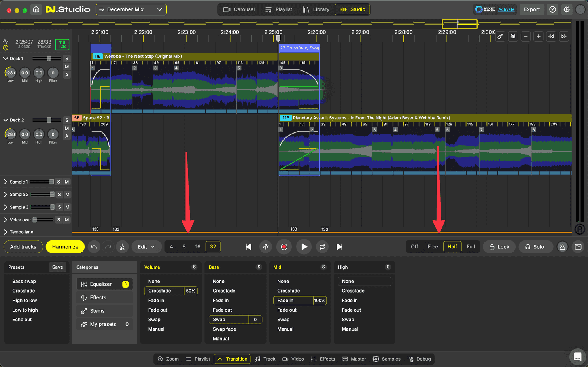Solo Deck 1 with S button
Screen dimensions: 588x367
pyautogui.click(x=67, y=59)
